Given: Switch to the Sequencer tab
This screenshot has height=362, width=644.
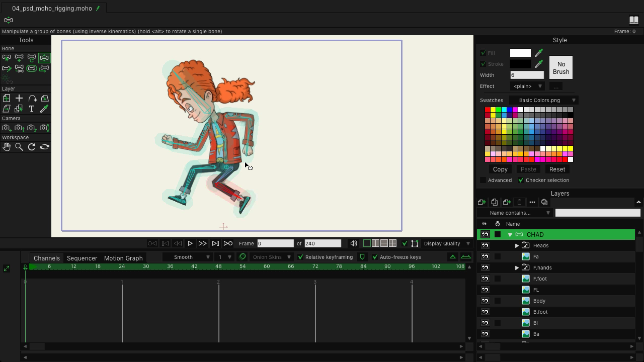Looking at the screenshot, I should pos(82,258).
